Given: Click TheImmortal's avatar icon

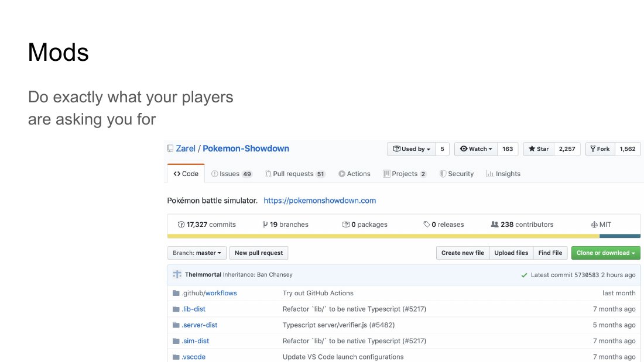Looking at the screenshot, I should coord(177,275).
